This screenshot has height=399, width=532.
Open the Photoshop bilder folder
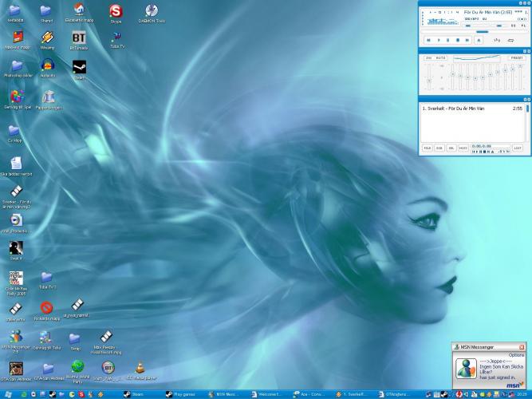click(15, 65)
